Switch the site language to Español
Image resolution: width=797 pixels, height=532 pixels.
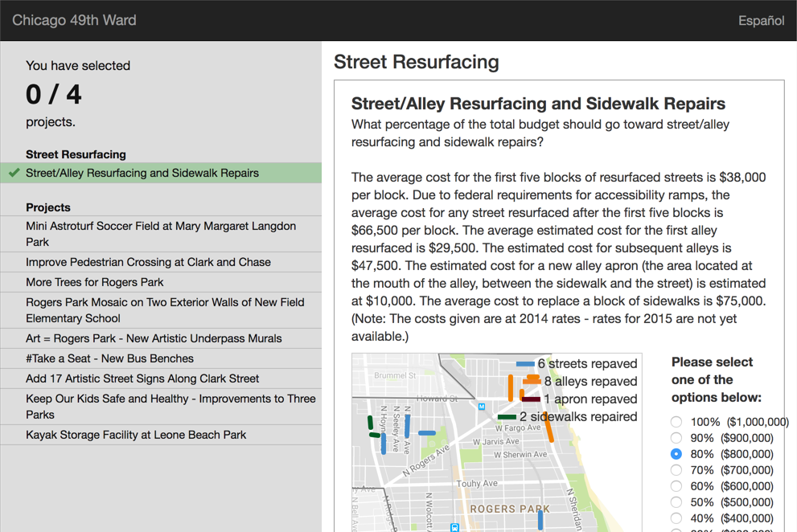tap(760, 20)
